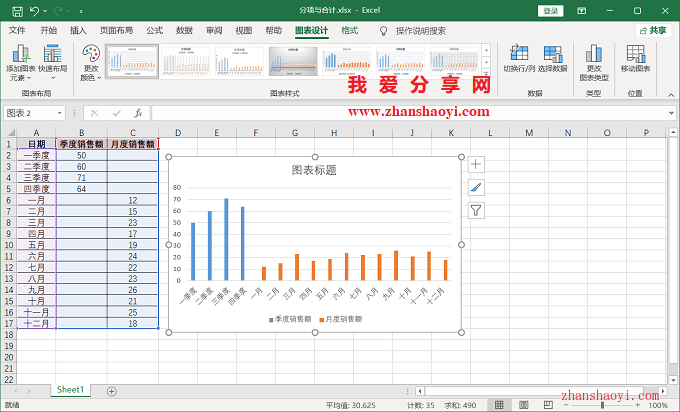
Task: Click cell C14 containing 26
Action: coord(133,290)
